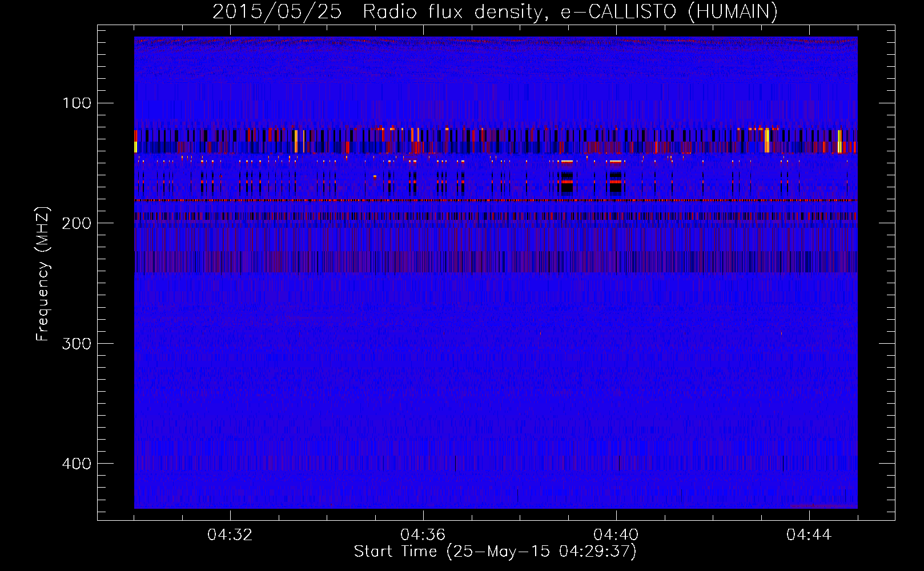
Task: Select the 200 frequency axis label
Action: pyautogui.click(x=77, y=223)
